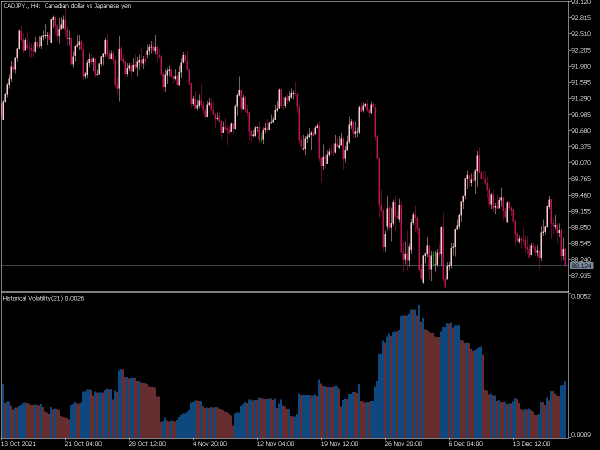Click the 4 Nov 20:00 time label

coord(210,443)
